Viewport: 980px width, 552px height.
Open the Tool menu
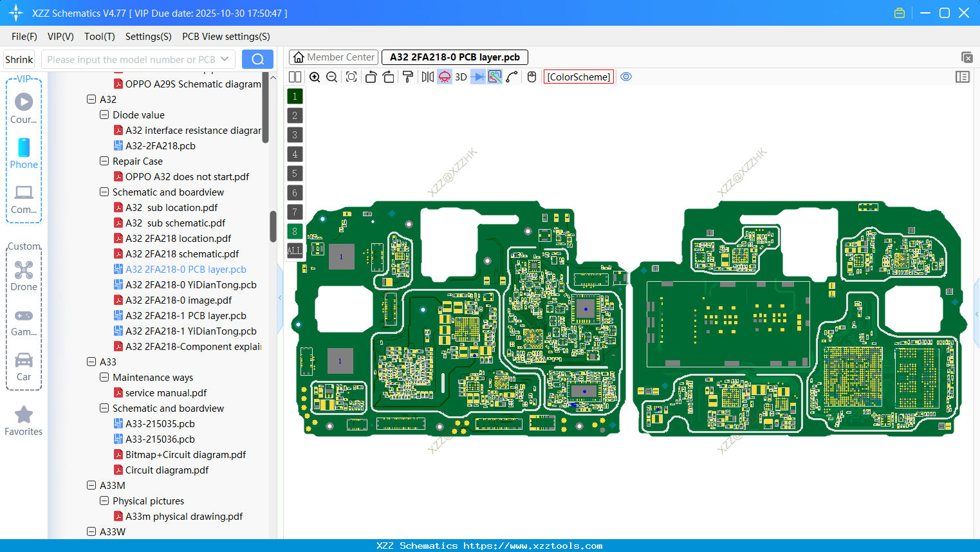(99, 37)
